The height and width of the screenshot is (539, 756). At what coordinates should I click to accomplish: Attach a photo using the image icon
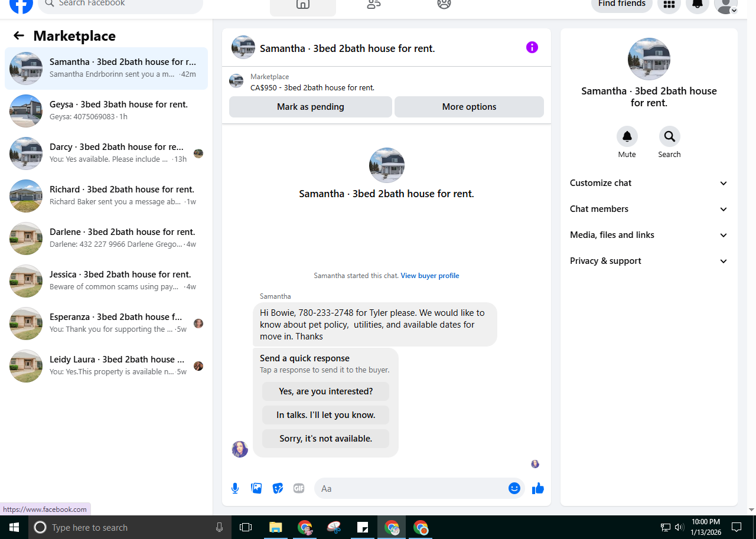256,488
